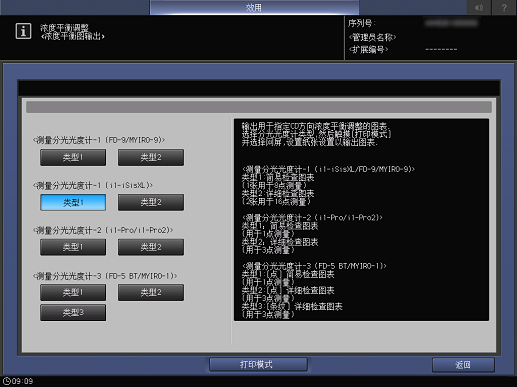Viewport: 517px width, 387px height.
Task: Choose 类型2 under FD-5 BT/MYIRO-1
Action: pos(151,292)
